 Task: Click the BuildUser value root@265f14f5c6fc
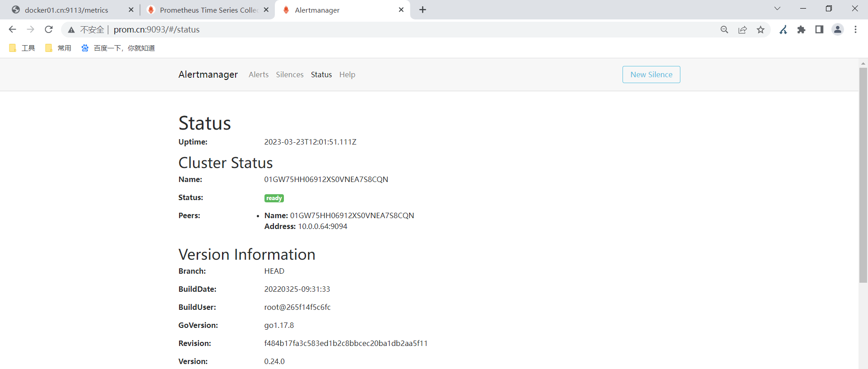(297, 307)
